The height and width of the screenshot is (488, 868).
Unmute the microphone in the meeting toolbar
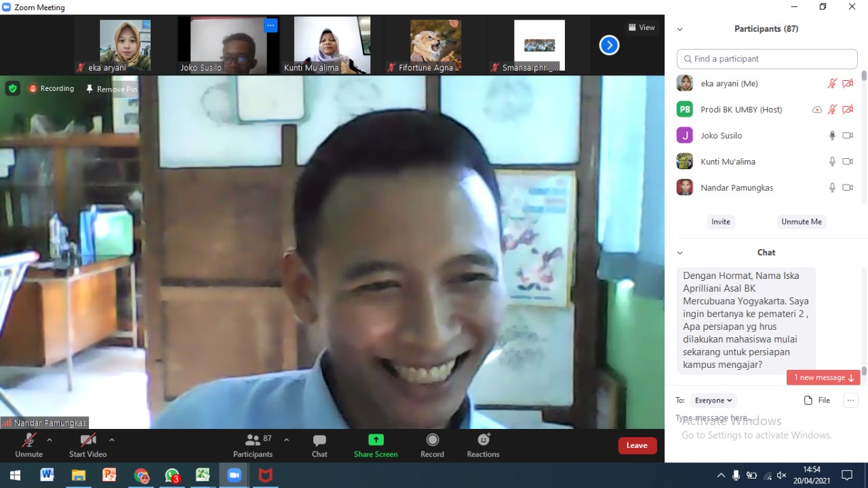[x=28, y=445]
